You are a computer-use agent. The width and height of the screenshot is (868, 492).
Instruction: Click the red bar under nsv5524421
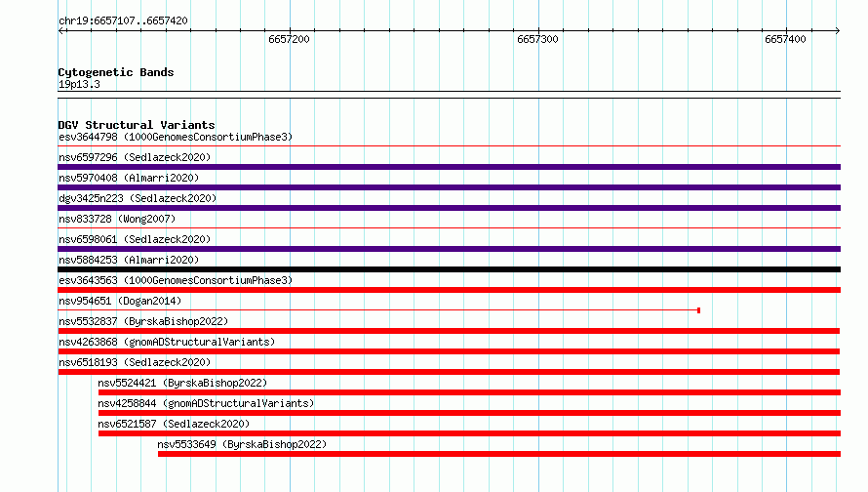[x=469, y=392]
